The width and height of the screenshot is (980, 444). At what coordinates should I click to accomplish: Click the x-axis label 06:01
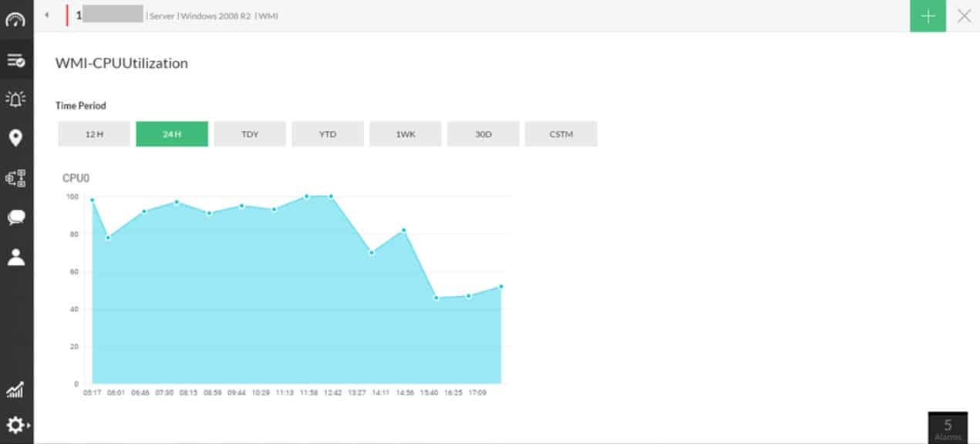(116, 392)
